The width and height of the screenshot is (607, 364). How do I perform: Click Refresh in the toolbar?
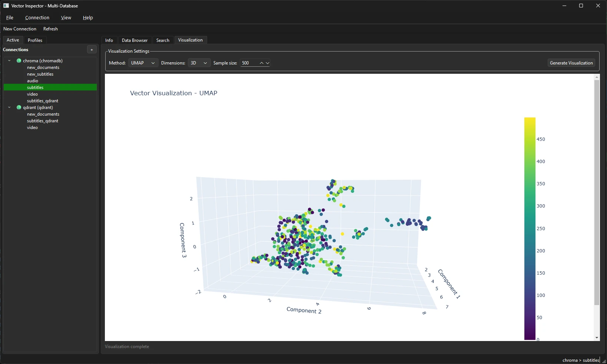(50, 29)
